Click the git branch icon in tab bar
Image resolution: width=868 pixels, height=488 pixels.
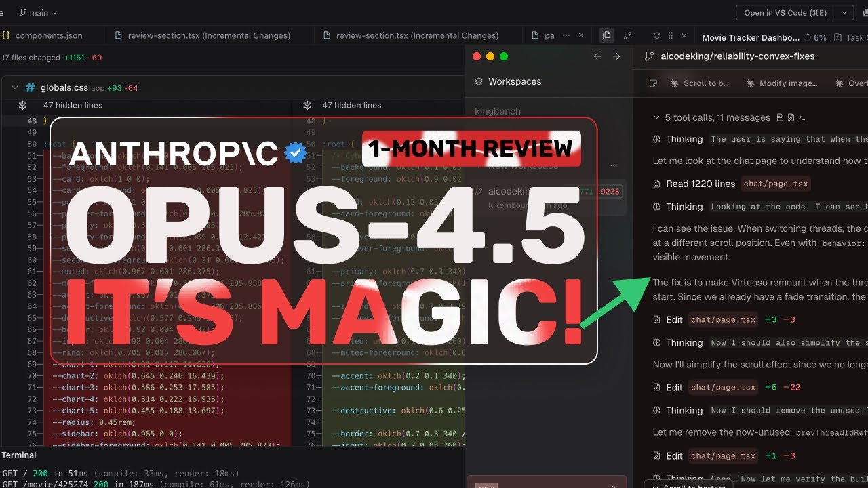tap(627, 35)
